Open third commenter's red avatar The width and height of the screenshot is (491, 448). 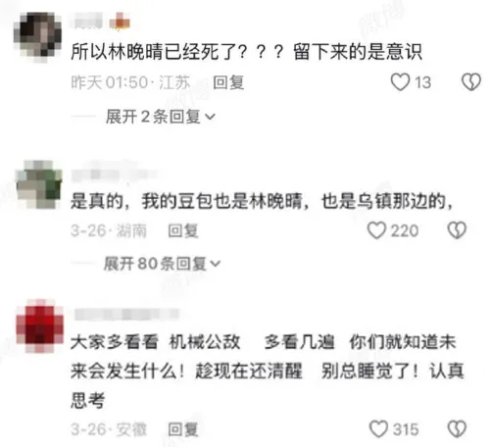point(40,326)
